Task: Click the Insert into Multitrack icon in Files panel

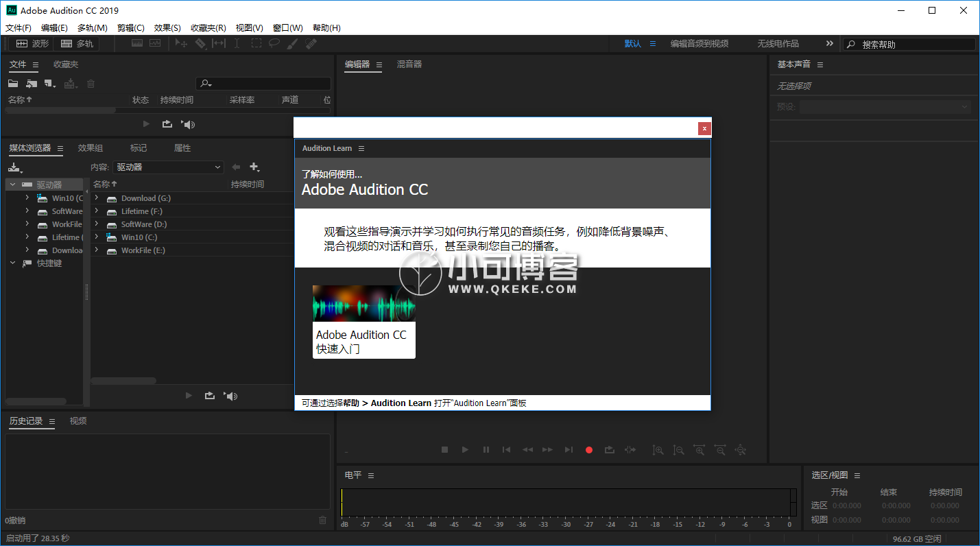Action: pos(71,84)
